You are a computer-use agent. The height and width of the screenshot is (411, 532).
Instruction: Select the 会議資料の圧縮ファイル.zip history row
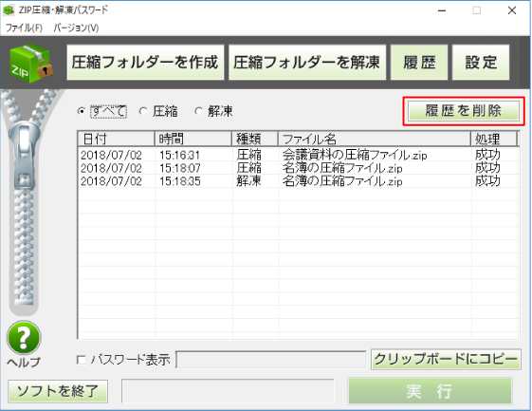[299, 156]
